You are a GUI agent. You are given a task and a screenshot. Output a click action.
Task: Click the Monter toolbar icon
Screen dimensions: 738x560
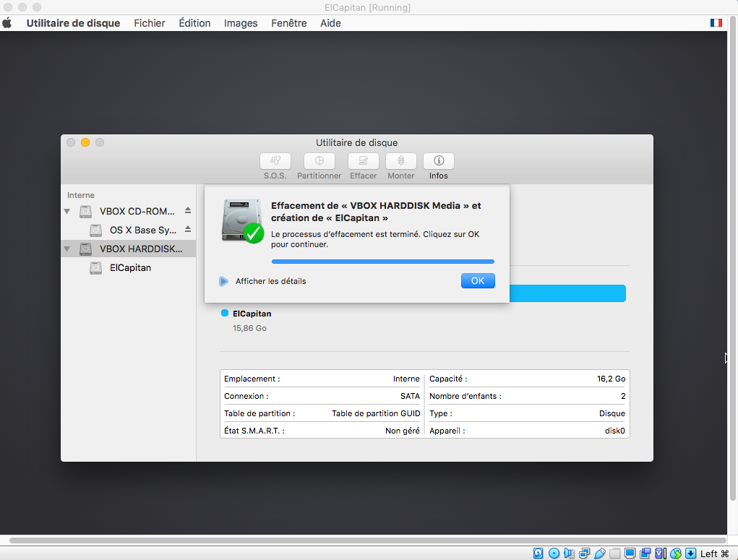point(401,161)
